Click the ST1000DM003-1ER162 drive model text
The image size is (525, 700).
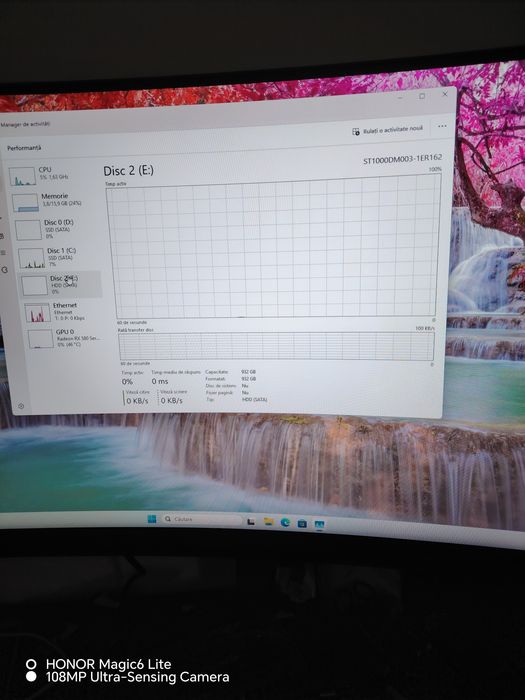[403, 159]
